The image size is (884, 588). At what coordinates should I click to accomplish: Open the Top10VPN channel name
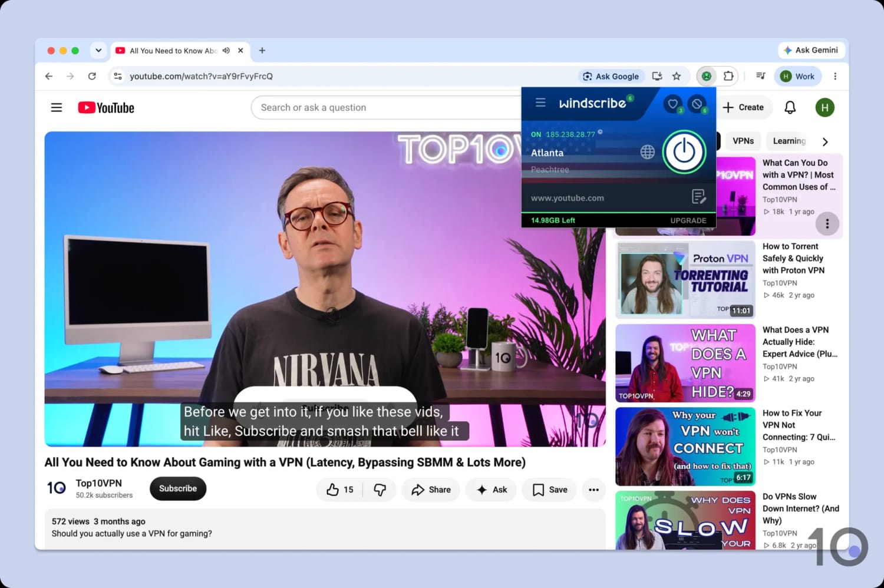(98, 483)
